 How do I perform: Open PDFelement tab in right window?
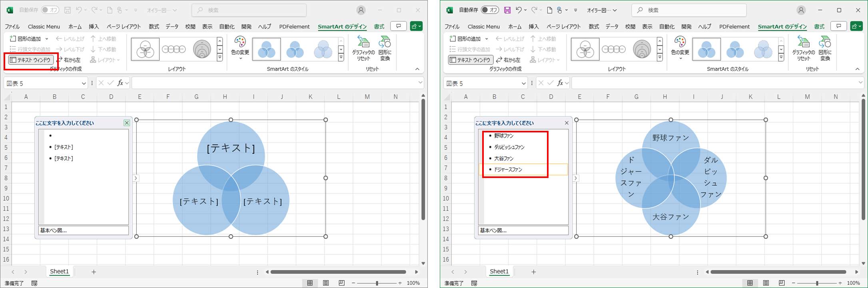(734, 26)
